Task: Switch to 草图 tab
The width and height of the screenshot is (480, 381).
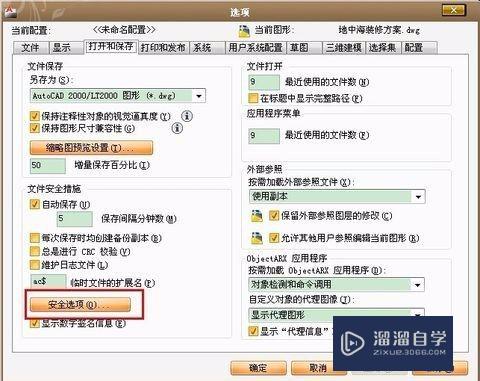Action: [304, 48]
